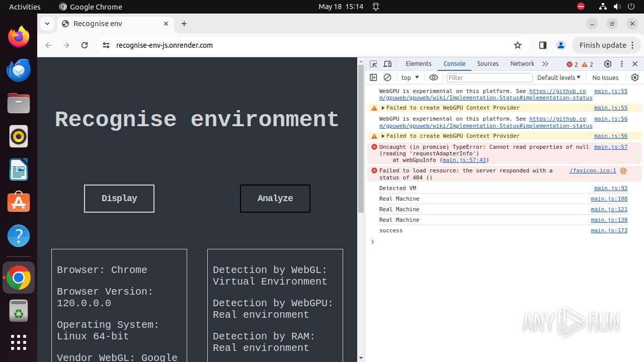Click the address bar URL
Viewport: 644px width, 362px height.
click(165, 45)
